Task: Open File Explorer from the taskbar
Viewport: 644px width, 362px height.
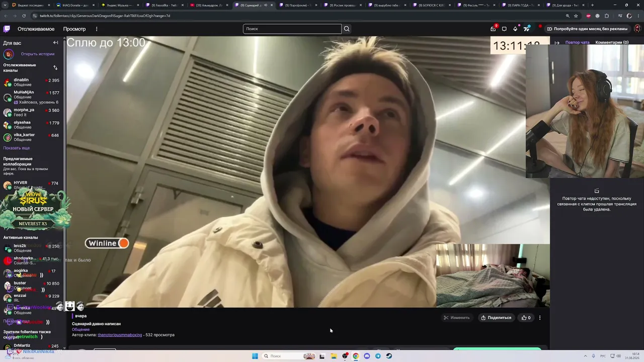Action: click(x=334, y=356)
